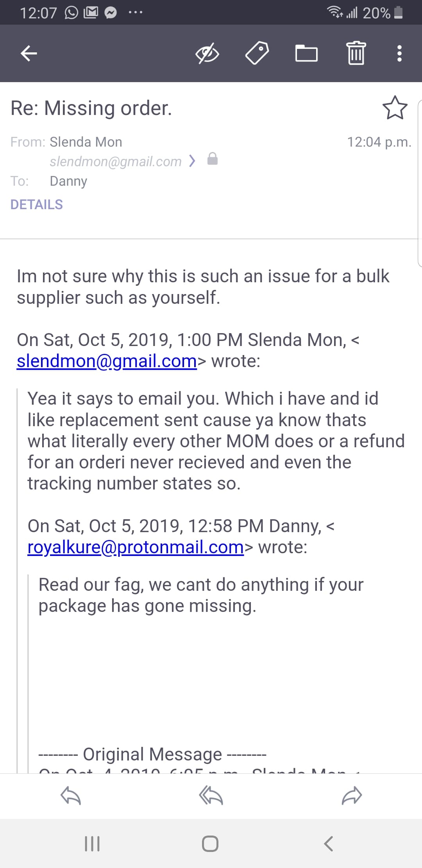Go back using the arrow icon
Screen dimensions: 422x868
[29, 53]
